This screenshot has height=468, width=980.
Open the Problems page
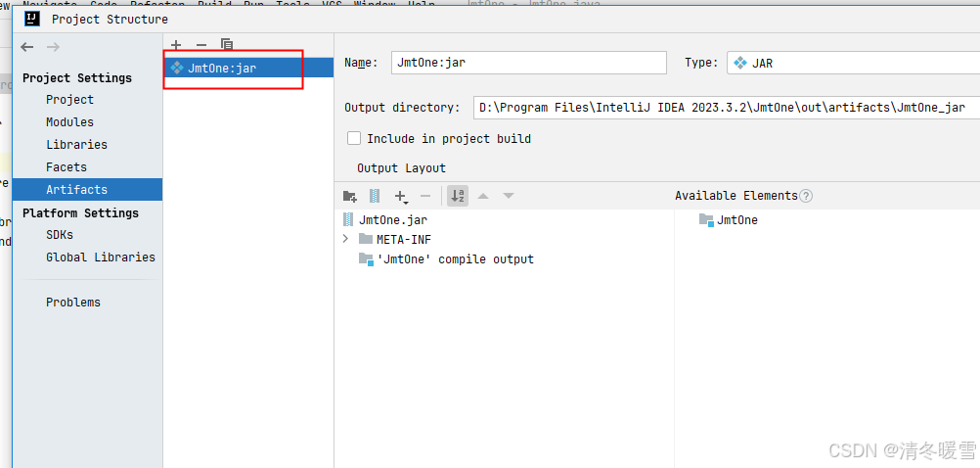[x=73, y=303]
